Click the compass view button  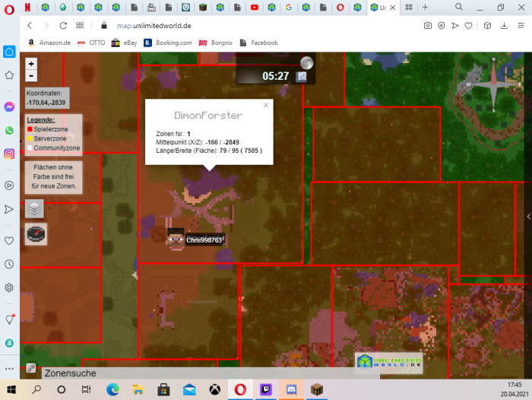pyautogui.click(x=36, y=234)
